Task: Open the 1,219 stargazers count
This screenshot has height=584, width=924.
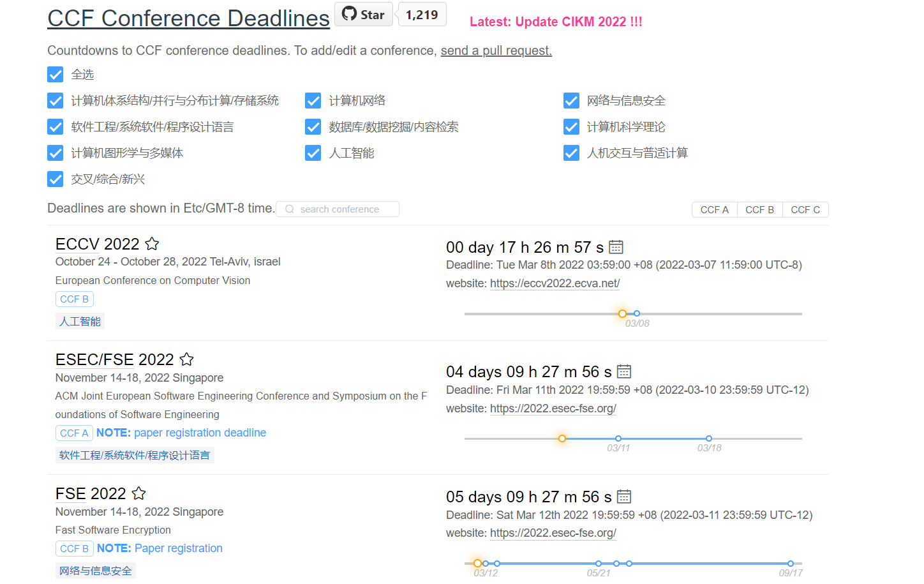Action: pyautogui.click(x=422, y=14)
